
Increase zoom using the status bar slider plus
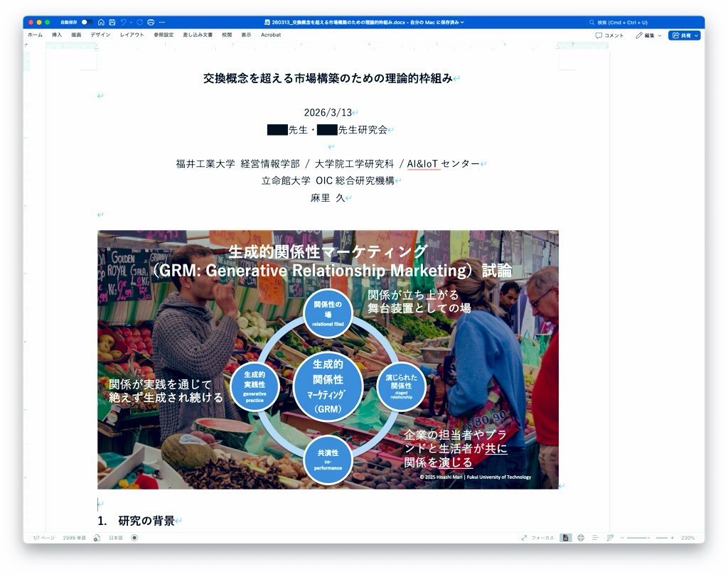coord(671,538)
